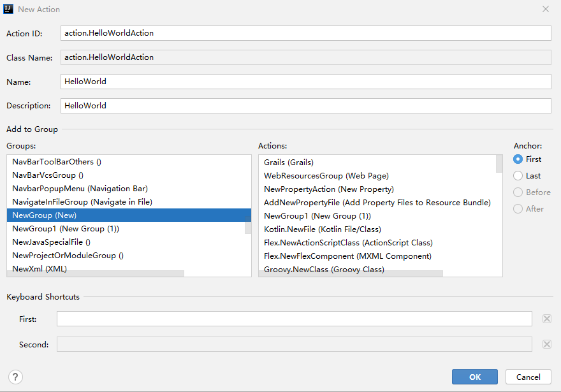Select NewGroup (New) in Groups list
Screen dimensions: 561x392
click(x=129, y=215)
